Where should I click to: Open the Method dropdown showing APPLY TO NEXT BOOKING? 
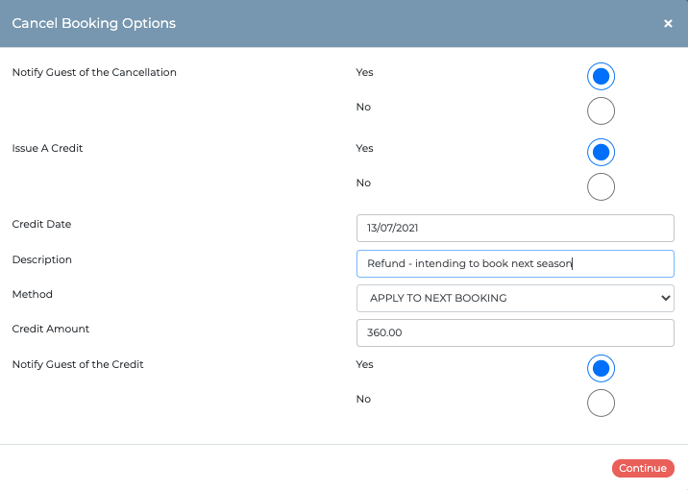[x=515, y=298]
